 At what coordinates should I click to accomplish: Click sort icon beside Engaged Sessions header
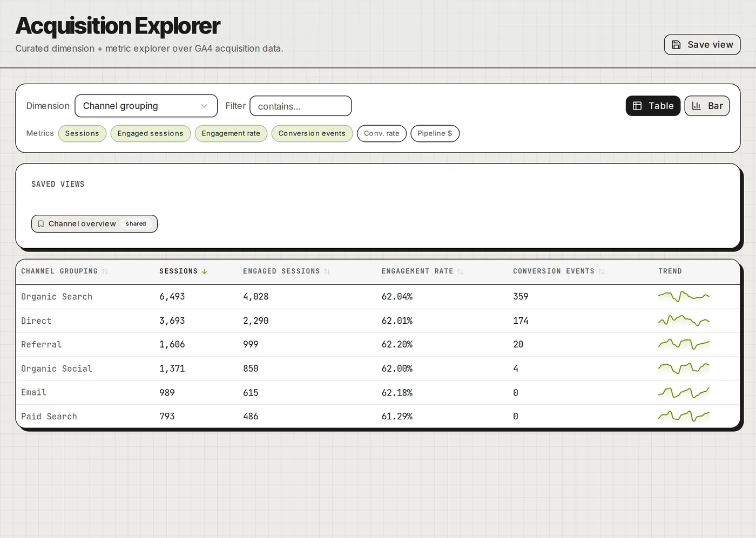click(327, 271)
